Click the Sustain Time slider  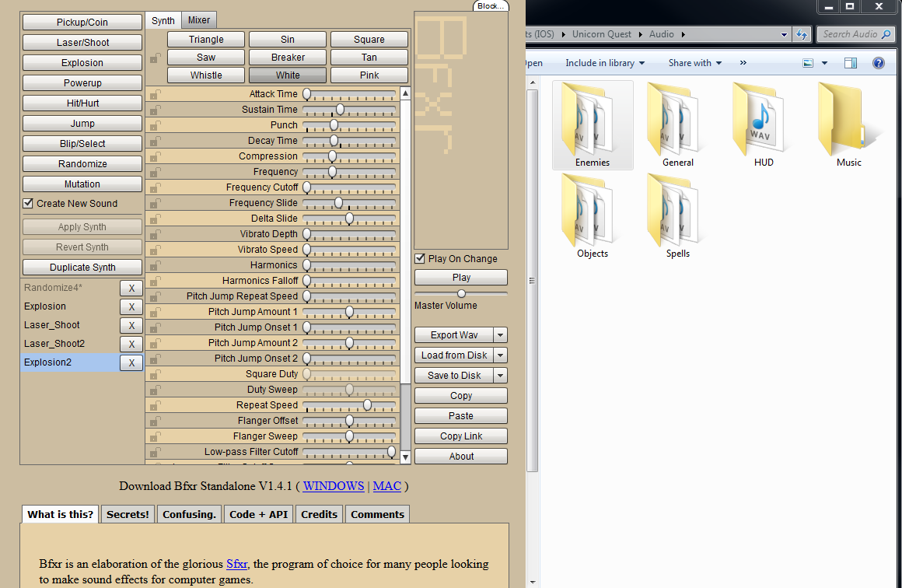point(349,110)
